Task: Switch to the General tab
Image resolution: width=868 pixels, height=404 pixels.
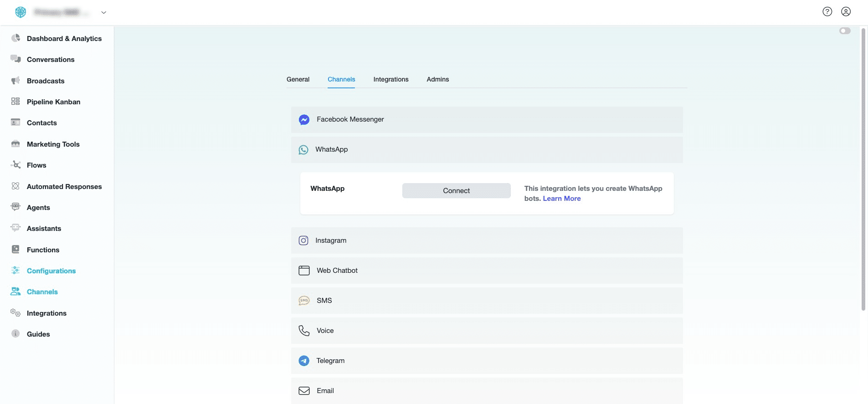Action: [x=298, y=79]
